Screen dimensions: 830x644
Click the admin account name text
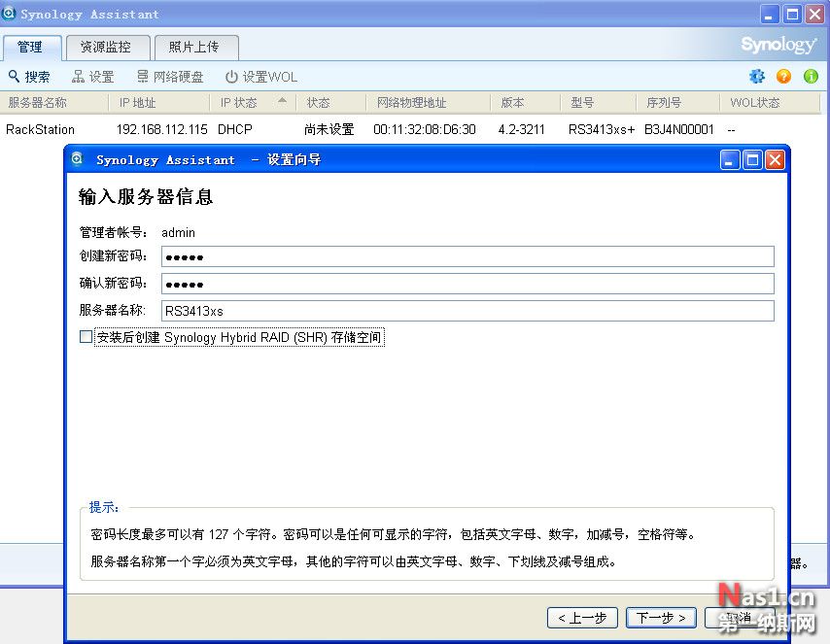coord(179,233)
